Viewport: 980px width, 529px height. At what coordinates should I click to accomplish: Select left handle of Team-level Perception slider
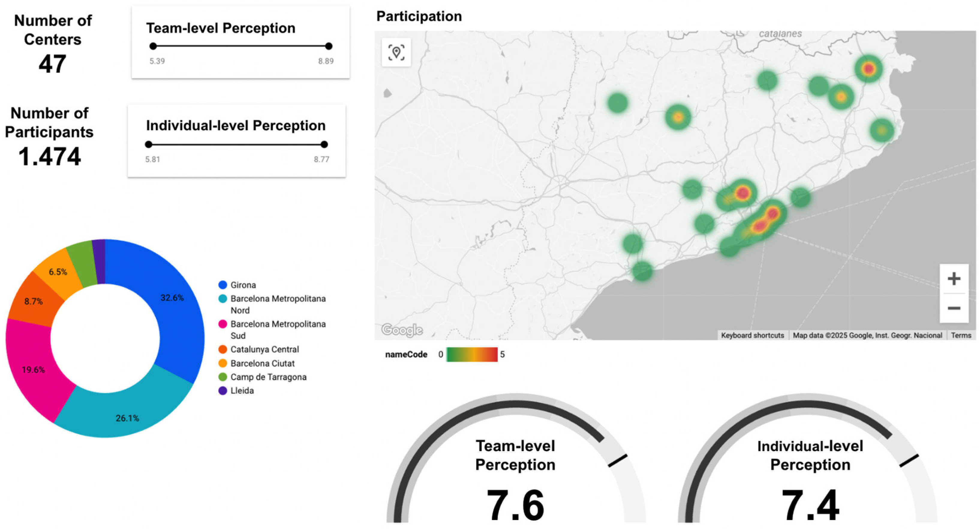pyautogui.click(x=153, y=46)
